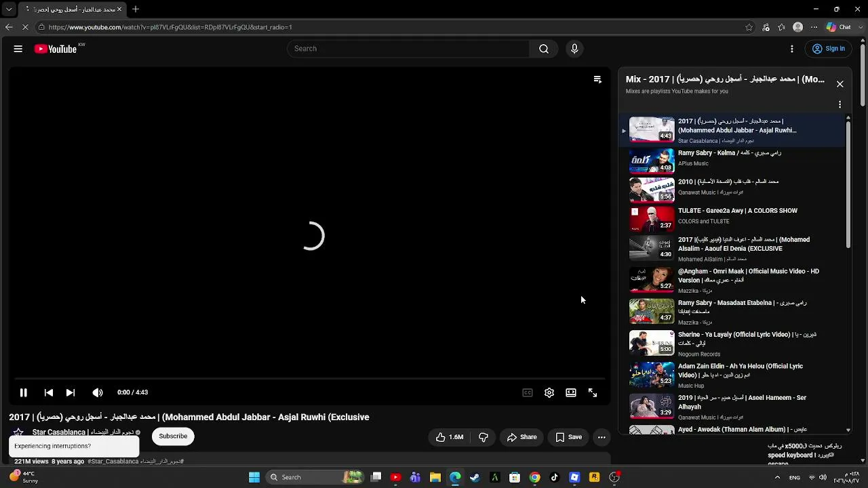Launch Steam from the taskbar

click(x=475, y=477)
